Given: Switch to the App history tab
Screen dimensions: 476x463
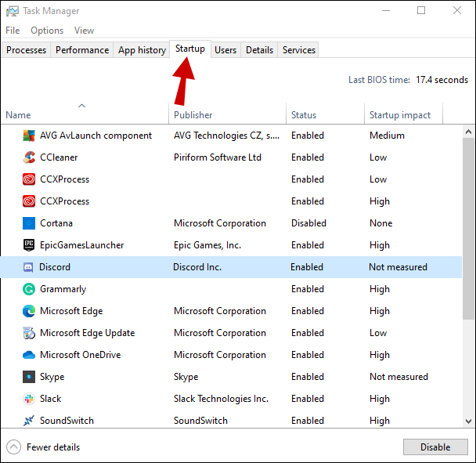Looking at the screenshot, I should (142, 50).
